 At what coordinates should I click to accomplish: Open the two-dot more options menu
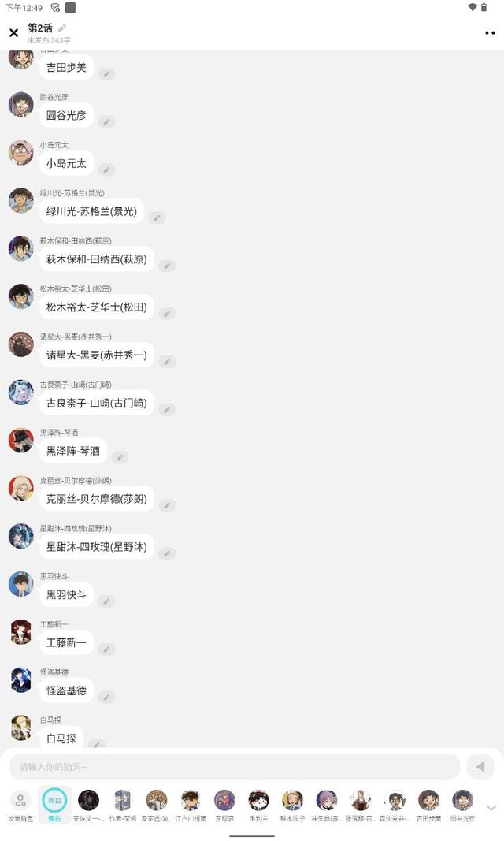[x=490, y=33]
